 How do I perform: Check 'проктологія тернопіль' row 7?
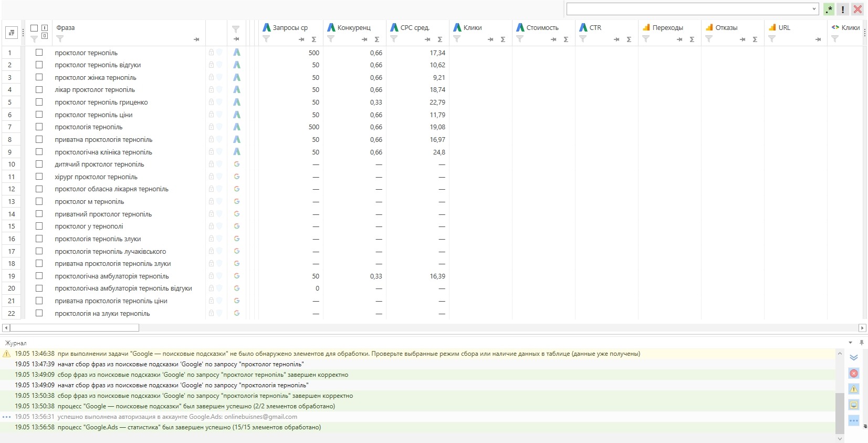39,127
